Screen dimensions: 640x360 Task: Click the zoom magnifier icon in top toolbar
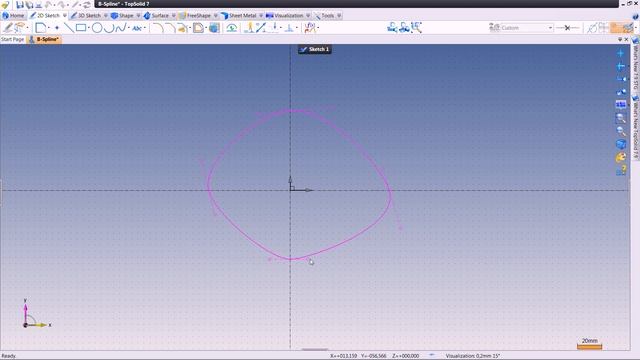click(x=417, y=27)
